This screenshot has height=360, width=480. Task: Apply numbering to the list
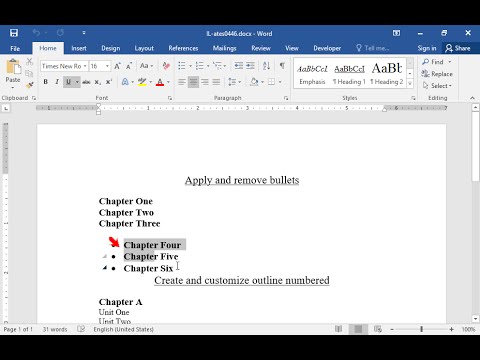click(x=199, y=66)
